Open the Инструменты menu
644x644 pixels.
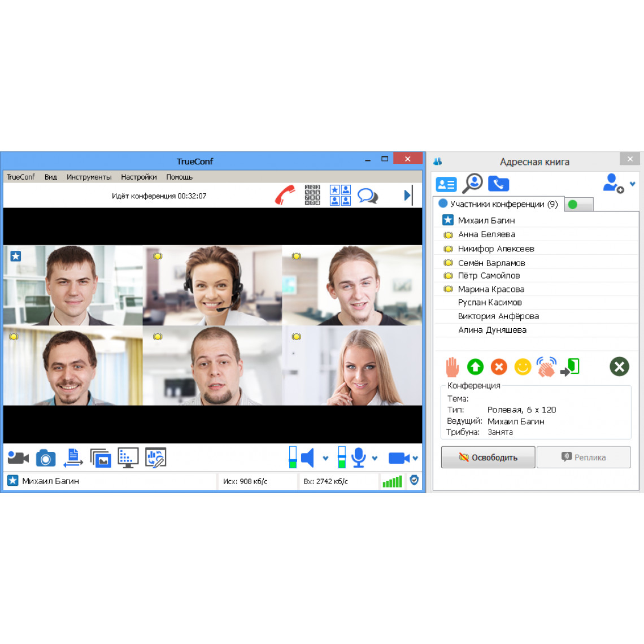[89, 177]
